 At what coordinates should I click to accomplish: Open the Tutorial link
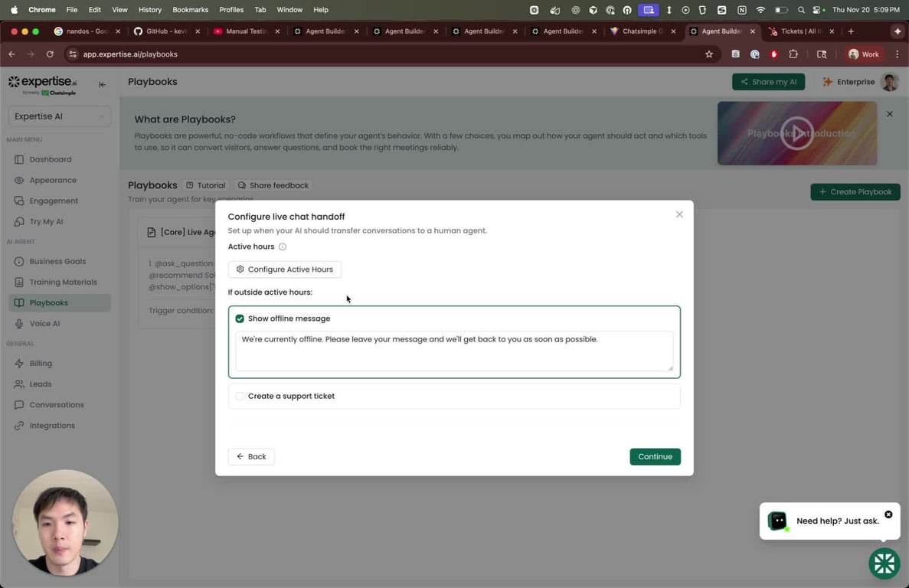(206, 185)
